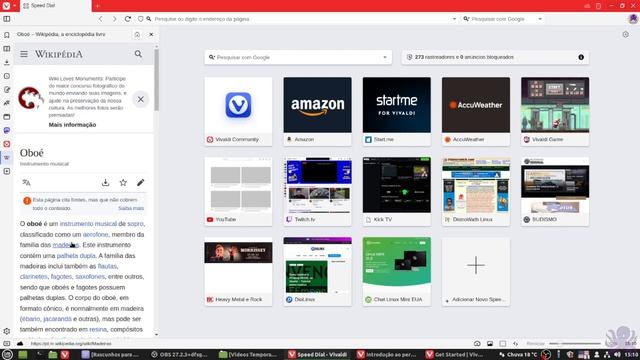Expand the Speed Dial search engine dropdown
This screenshot has height=360, width=640.
[385, 57]
